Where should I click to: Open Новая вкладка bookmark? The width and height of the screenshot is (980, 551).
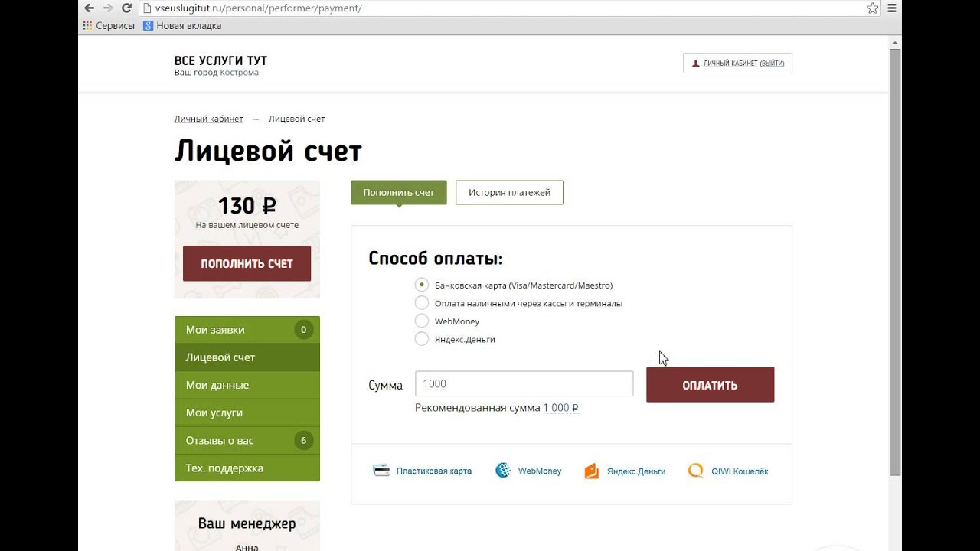[182, 25]
